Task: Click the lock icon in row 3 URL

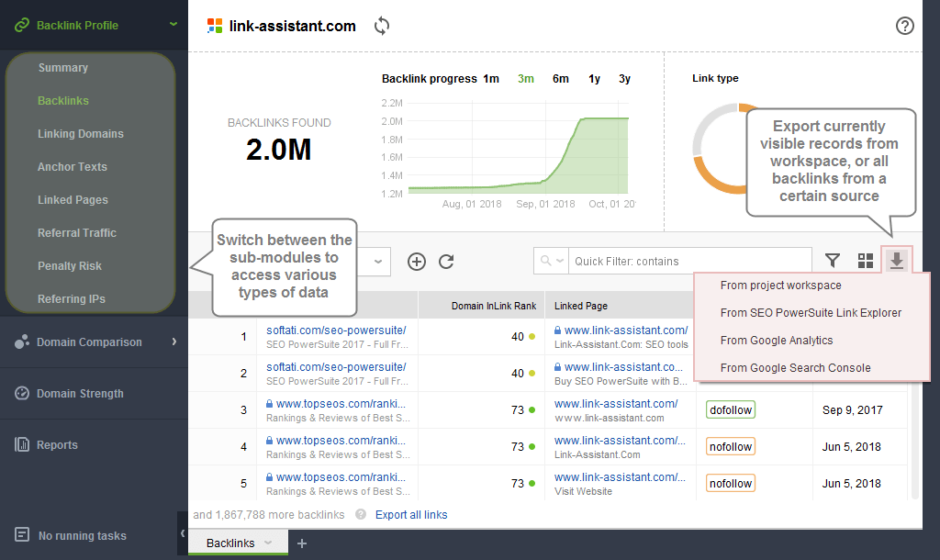Action: click(269, 404)
